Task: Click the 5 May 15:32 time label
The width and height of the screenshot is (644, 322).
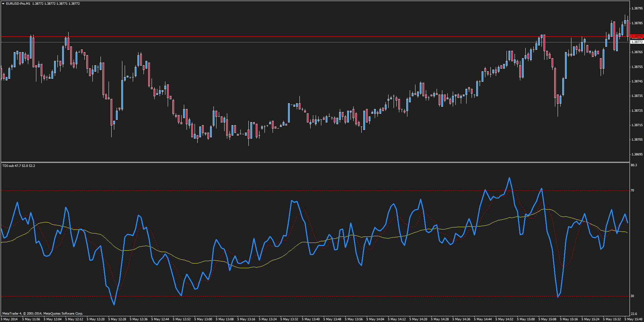Action: (612, 319)
